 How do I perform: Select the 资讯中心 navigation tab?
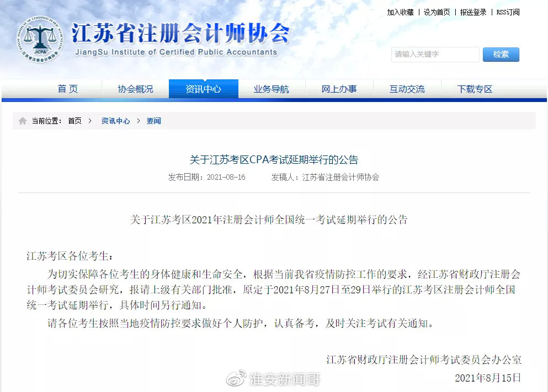pyautogui.click(x=204, y=89)
